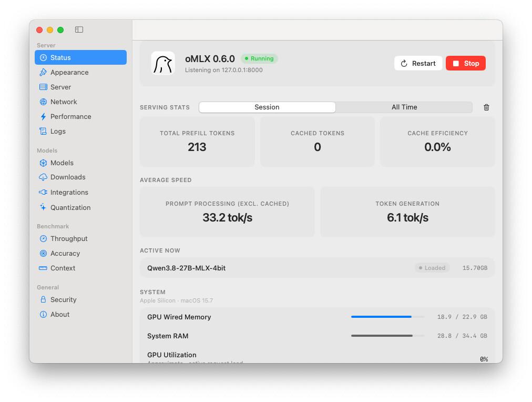532x402 pixels.
Task: Click the Apple Silicon macOS 15.7 text
Action: pyautogui.click(x=177, y=300)
